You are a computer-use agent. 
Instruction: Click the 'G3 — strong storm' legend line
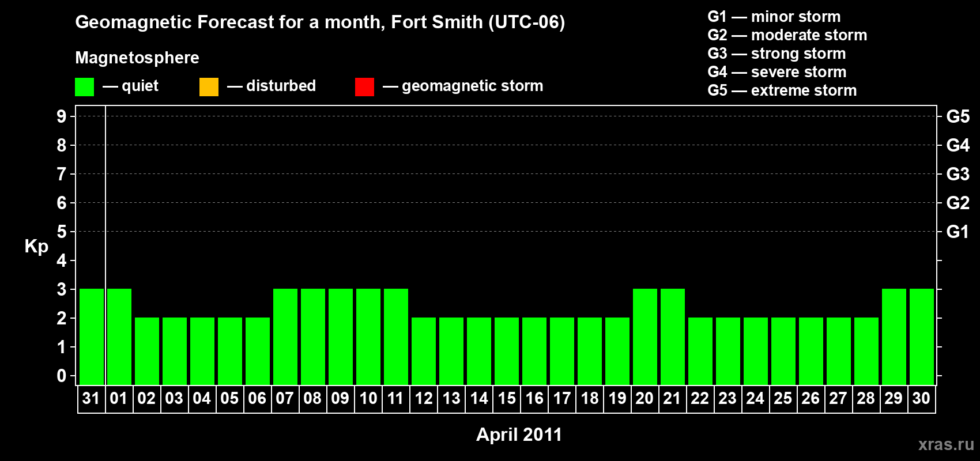(x=777, y=54)
